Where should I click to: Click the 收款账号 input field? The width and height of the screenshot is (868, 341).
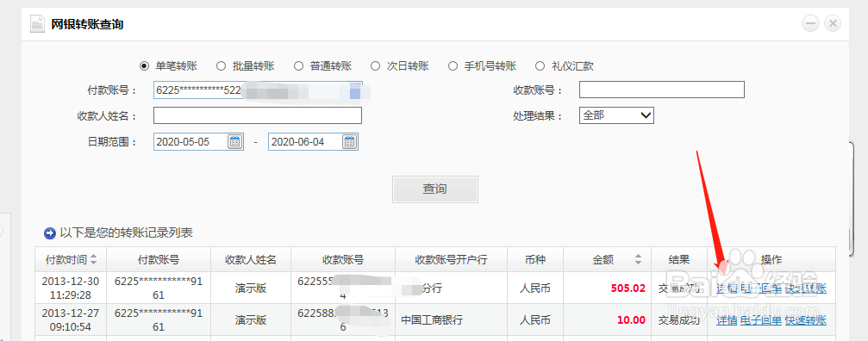tap(661, 90)
